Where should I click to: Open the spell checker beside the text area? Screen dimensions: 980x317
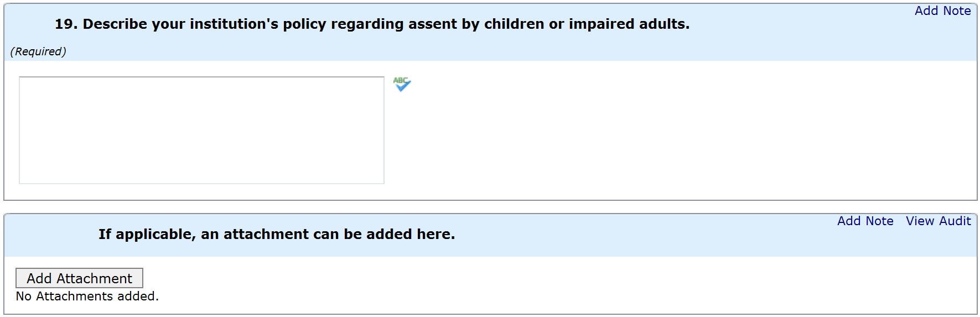click(x=402, y=84)
